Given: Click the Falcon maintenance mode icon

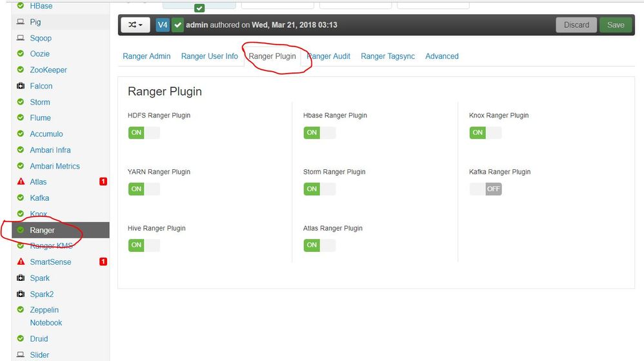Looking at the screenshot, I should (21, 86).
